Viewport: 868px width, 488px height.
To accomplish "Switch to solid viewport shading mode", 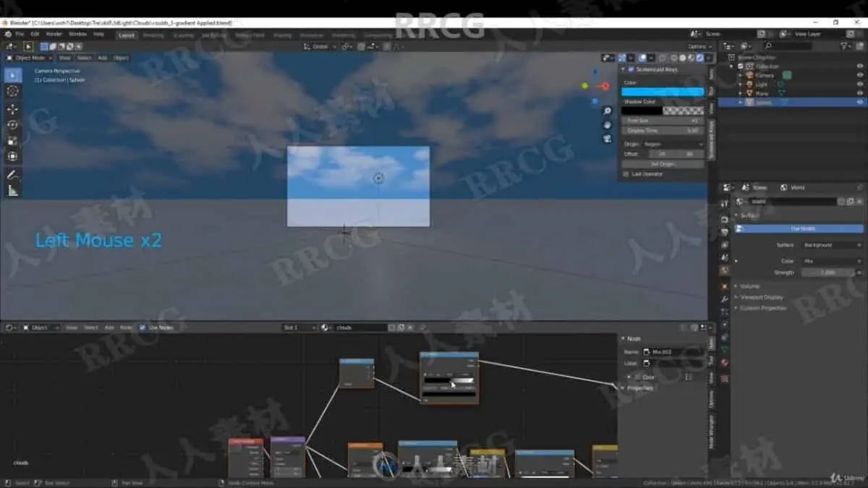I will pyautogui.click(x=682, y=58).
